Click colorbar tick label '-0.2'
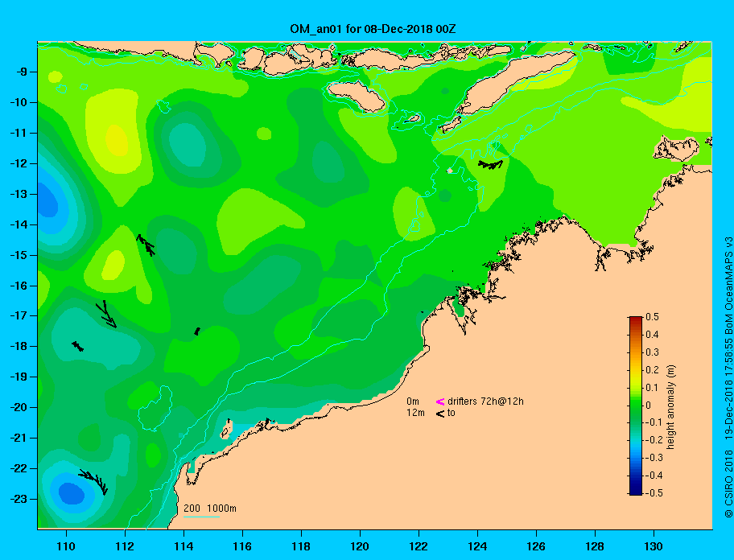734x560 pixels. 654,440
